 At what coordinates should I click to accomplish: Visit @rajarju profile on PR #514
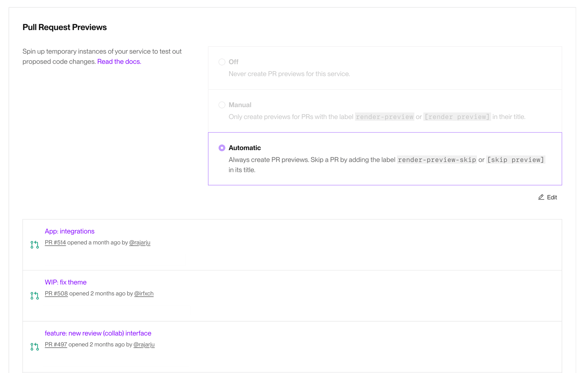140,242
